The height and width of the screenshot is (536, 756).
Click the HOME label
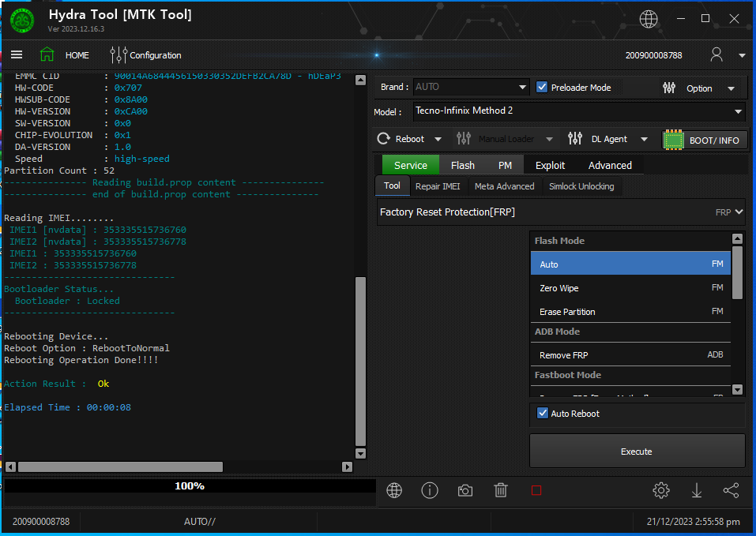(x=77, y=55)
